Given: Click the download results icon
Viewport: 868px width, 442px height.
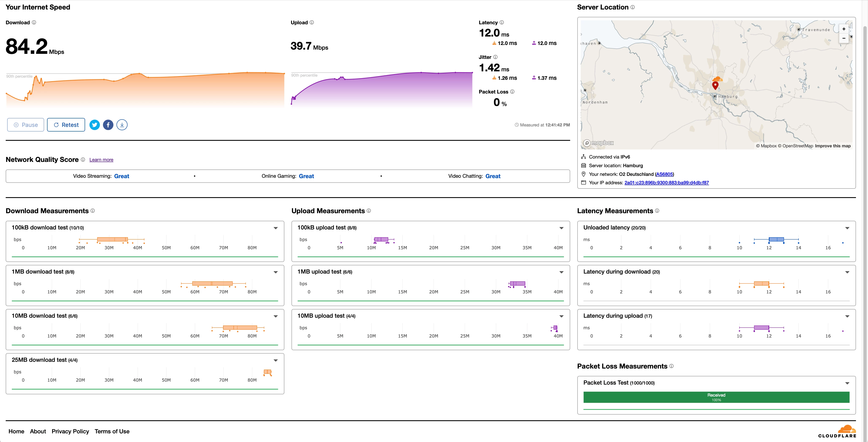Looking at the screenshot, I should [x=122, y=125].
